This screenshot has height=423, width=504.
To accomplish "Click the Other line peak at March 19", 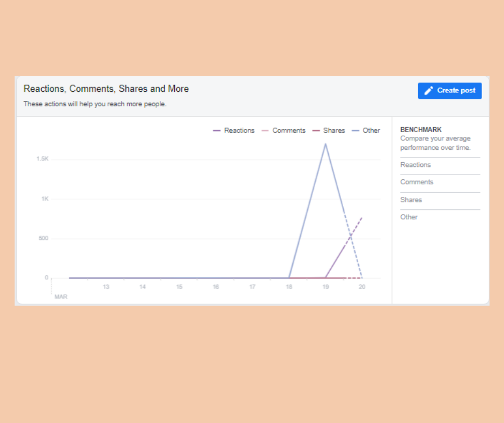I will click(325, 144).
